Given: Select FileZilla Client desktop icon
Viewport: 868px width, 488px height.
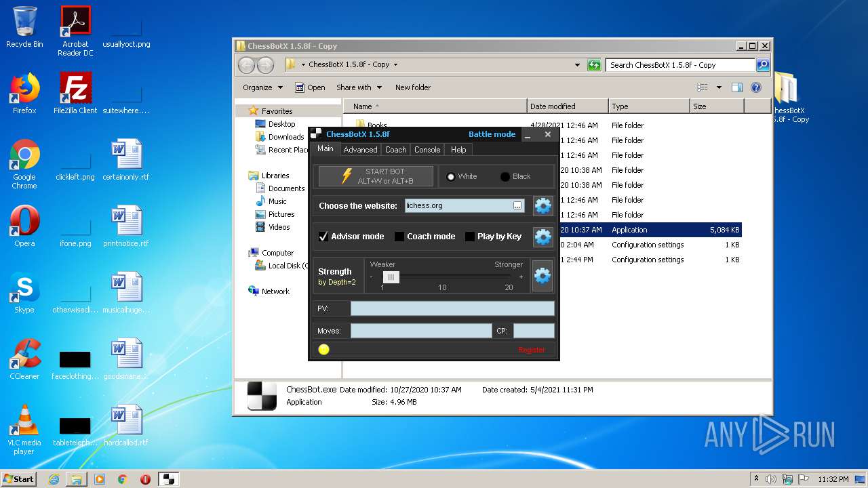Looking at the screenshot, I should [x=75, y=94].
